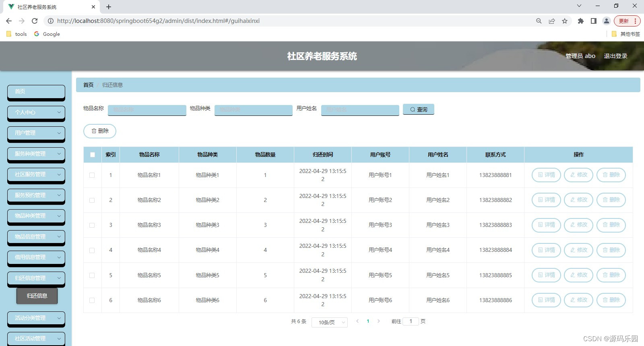Open the tools bookmark folder
The height and width of the screenshot is (346, 644).
[x=17, y=34]
